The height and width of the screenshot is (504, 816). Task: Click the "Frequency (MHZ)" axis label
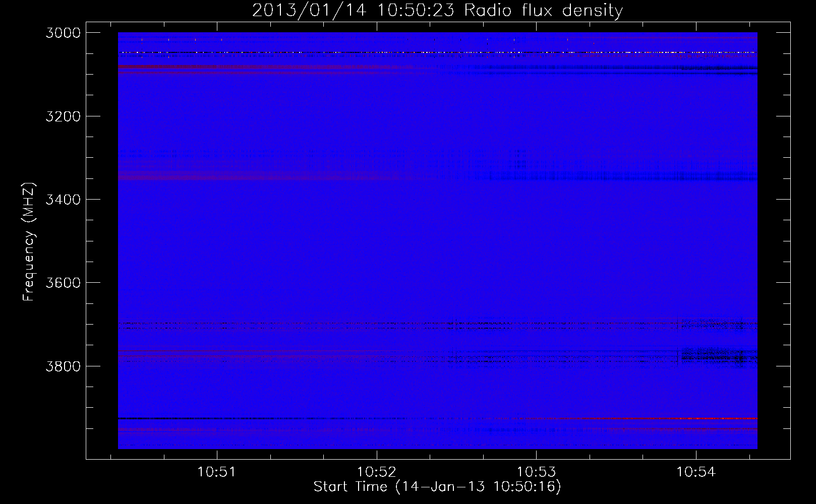pyautogui.click(x=29, y=241)
